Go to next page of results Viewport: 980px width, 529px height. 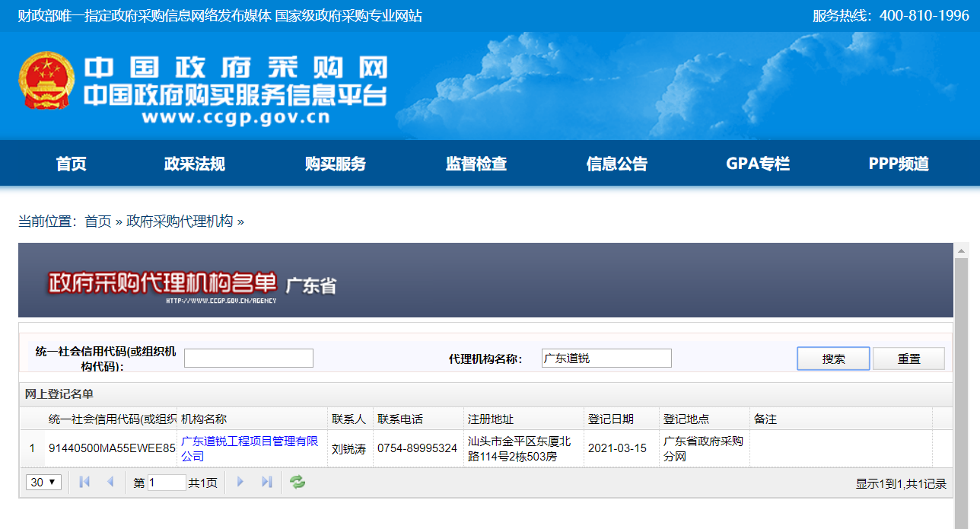(x=240, y=482)
